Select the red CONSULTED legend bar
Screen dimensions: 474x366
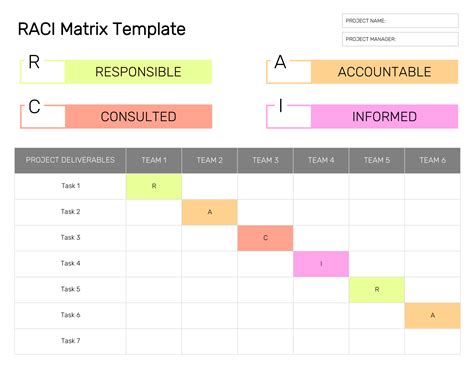pos(138,116)
